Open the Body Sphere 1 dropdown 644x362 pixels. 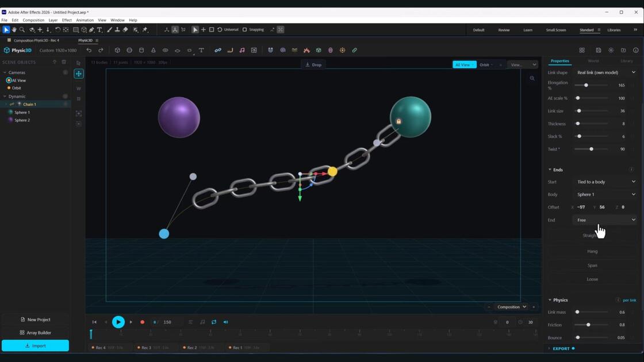[x=605, y=195]
